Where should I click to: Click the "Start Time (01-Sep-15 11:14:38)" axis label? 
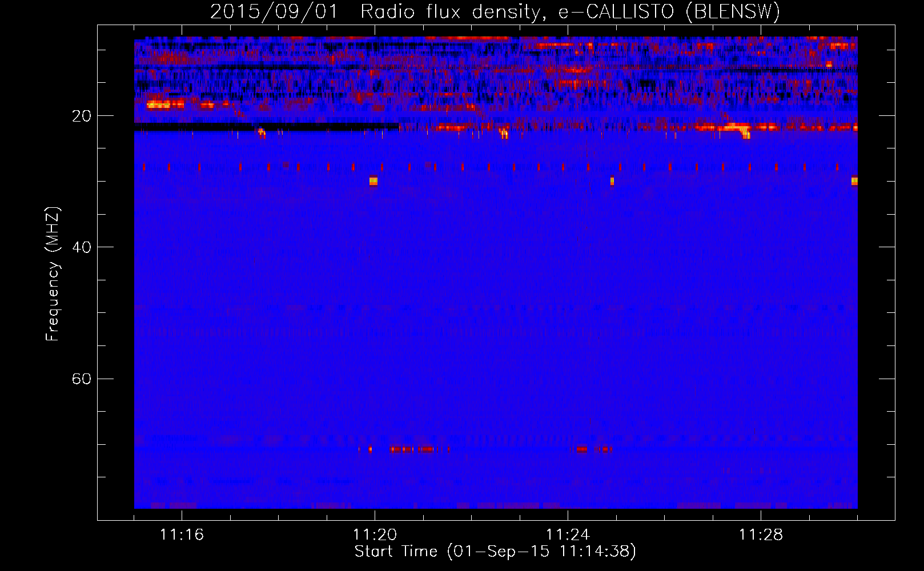coord(495,552)
